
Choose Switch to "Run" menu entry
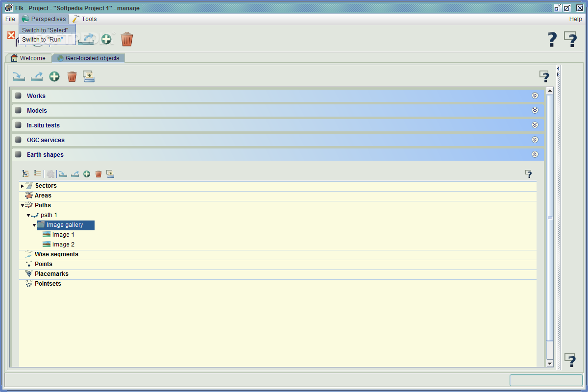coord(47,39)
